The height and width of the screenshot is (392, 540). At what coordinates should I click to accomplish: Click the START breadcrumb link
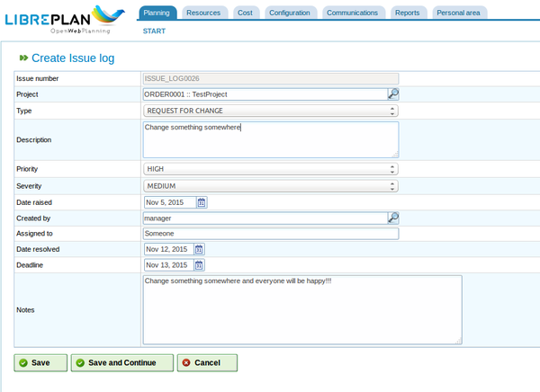tap(154, 31)
